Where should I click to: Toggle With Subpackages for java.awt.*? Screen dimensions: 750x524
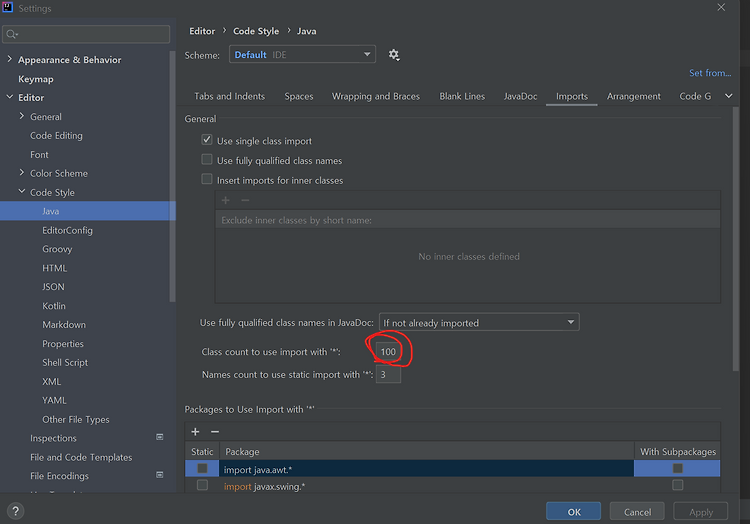coord(677,468)
